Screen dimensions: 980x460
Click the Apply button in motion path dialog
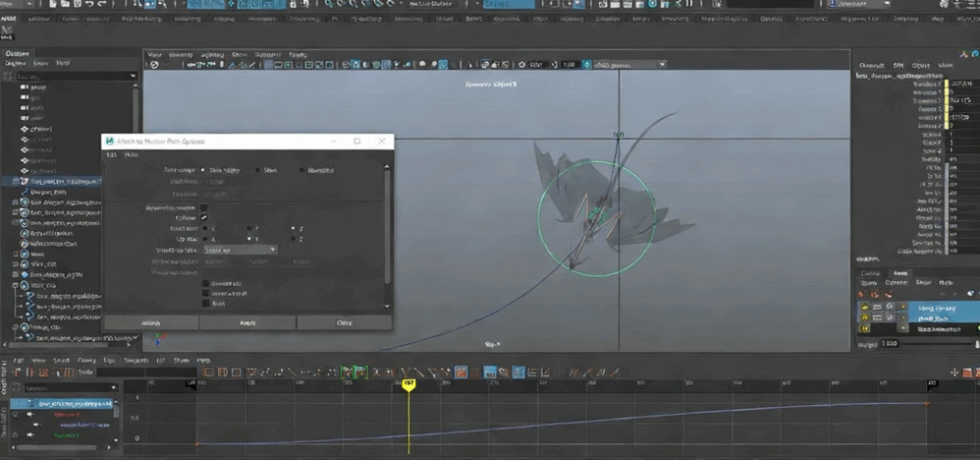pos(247,322)
